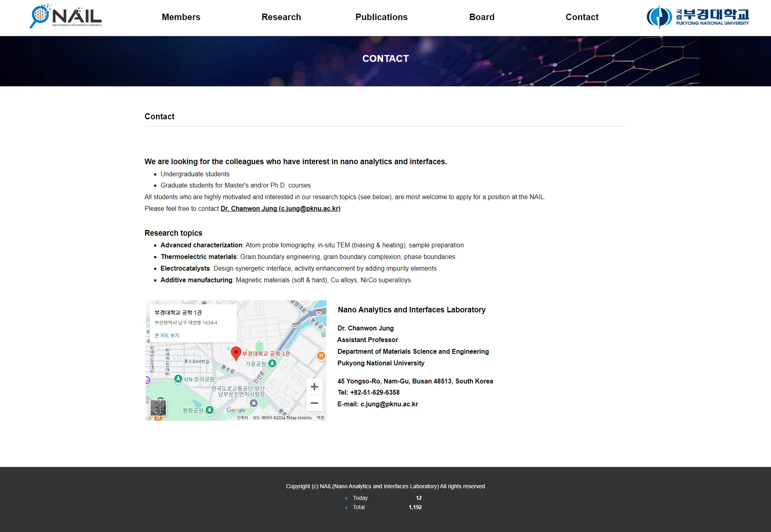Viewport: 771px width, 532px height.
Task: Open the Board menu
Action: click(x=482, y=17)
